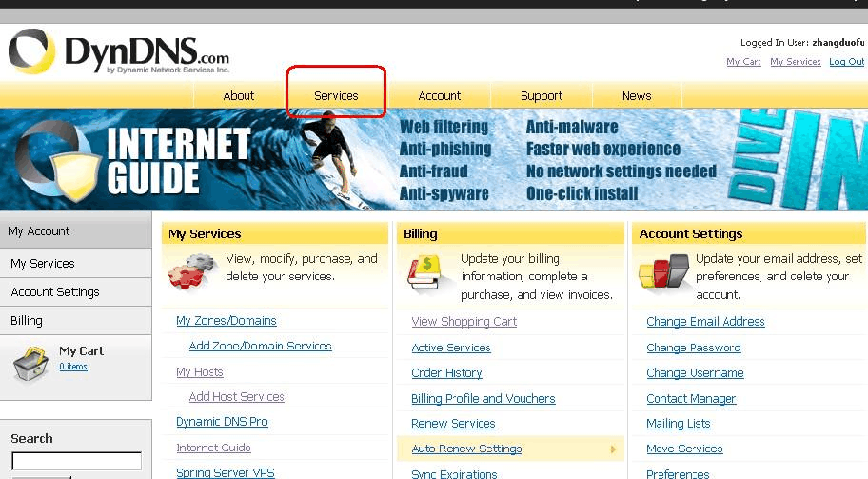The image size is (868, 479).
Task: Select Account Settings in left sidebar
Action: (x=55, y=292)
